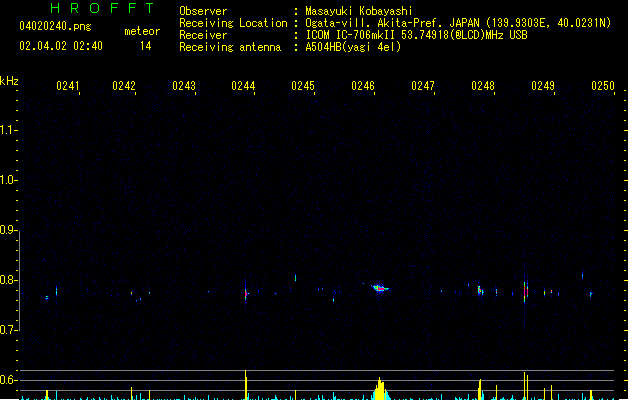This screenshot has width=629, height=400.
Task: Click the Receiver ICOM IC-706mkII text
Action: tap(416, 35)
